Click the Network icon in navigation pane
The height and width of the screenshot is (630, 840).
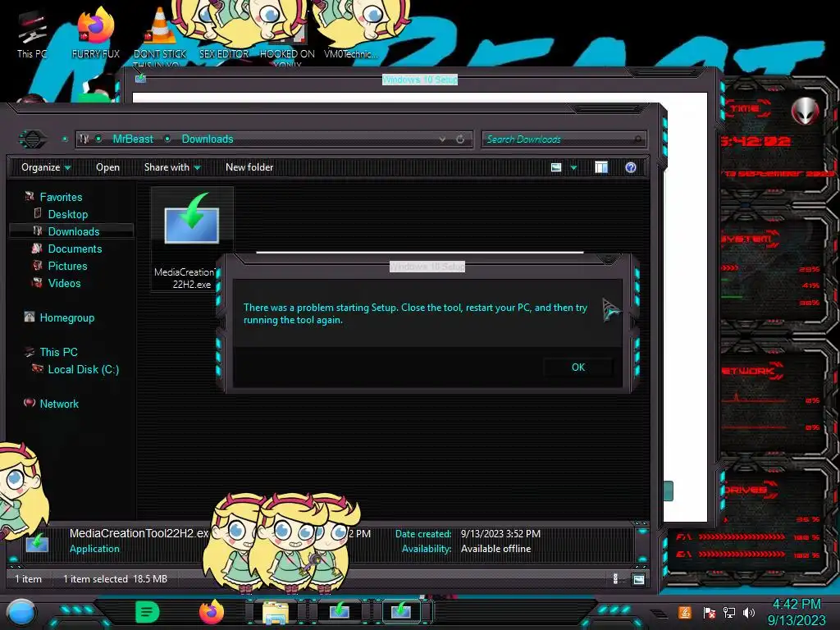pos(30,403)
